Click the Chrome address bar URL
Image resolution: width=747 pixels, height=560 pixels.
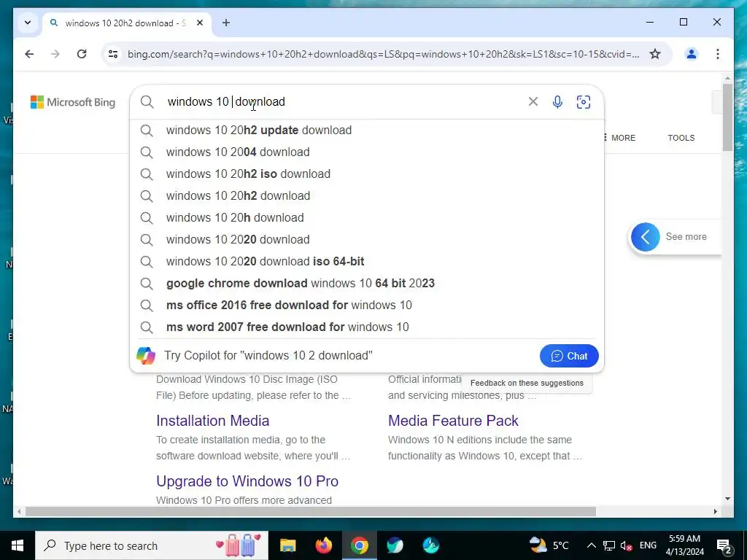383,54
